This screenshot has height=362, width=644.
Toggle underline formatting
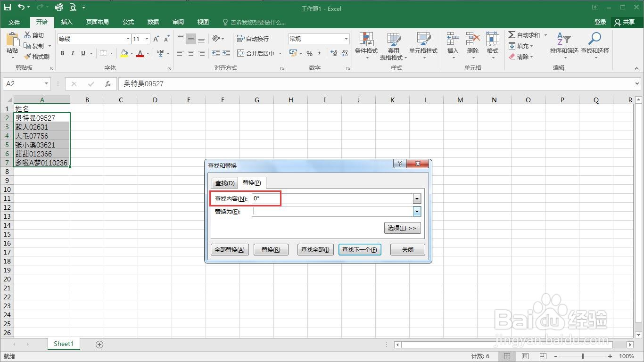pyautogui.click(x=83, y=53)
